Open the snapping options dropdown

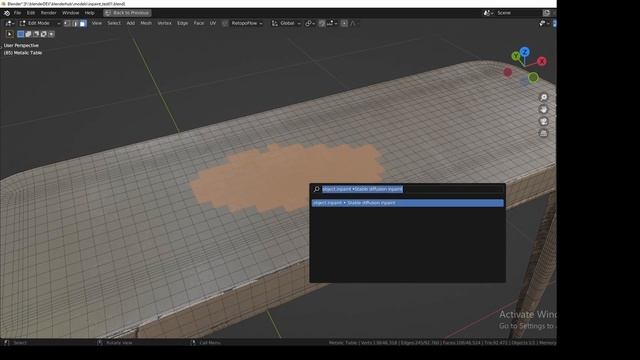332,24
